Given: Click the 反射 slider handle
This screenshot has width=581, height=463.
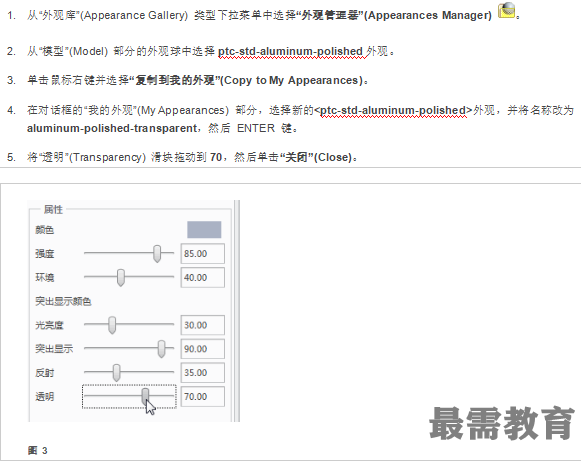Looking at the screenshot, I should pyautogui.click(x=116, y=373).
